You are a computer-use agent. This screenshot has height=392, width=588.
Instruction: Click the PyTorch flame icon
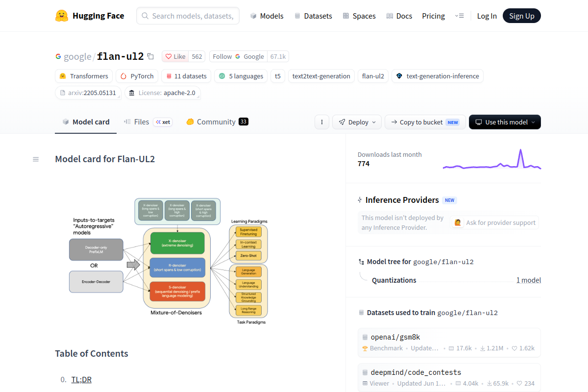(x=123, y=76)
